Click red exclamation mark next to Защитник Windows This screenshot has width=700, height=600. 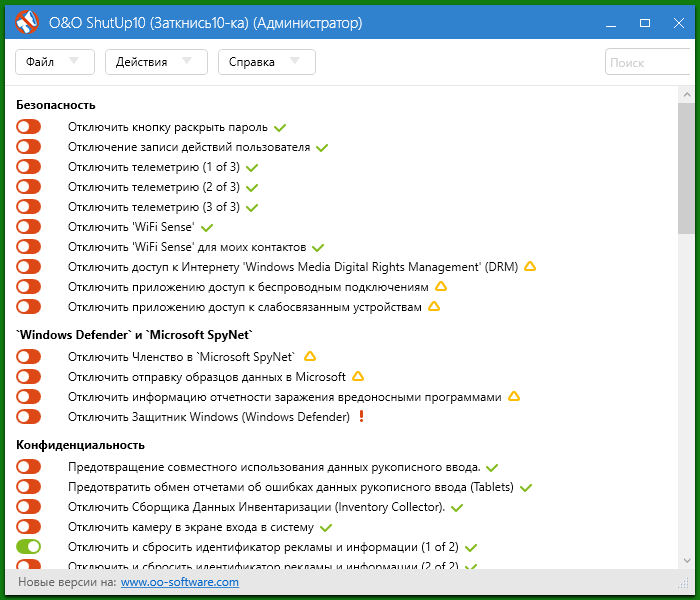coord(361,416)
